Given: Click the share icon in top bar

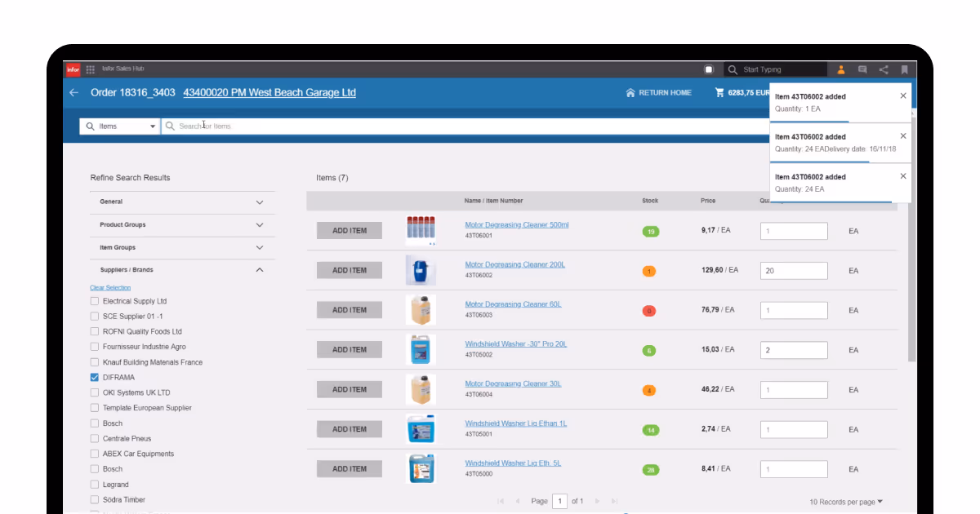Looking at the screenshot, I should [x=883, y=69].
